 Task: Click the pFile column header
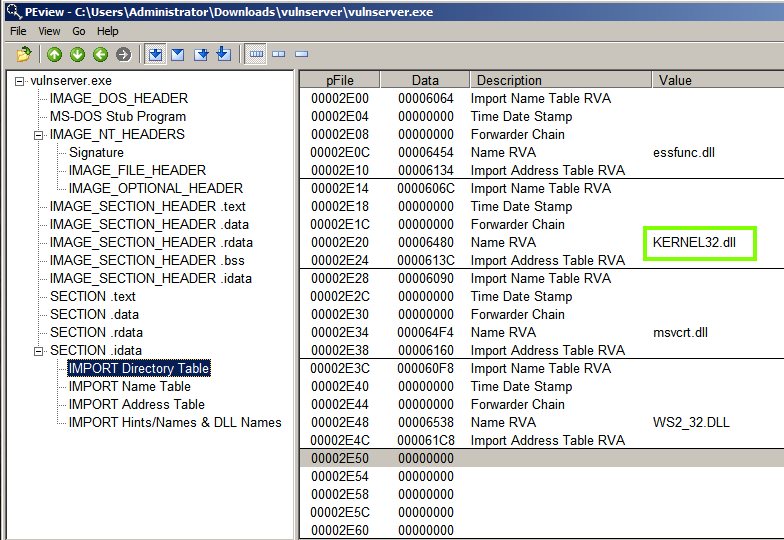tap(340, 80)
